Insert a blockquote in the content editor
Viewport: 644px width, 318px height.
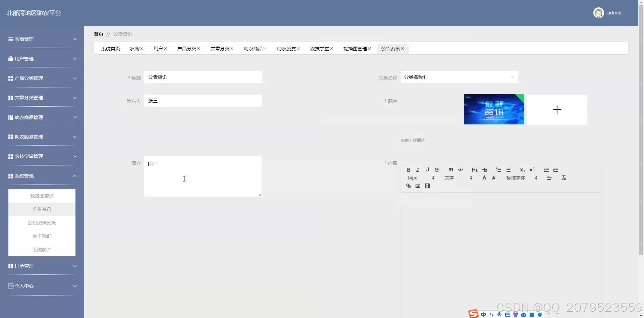(451, 170)
